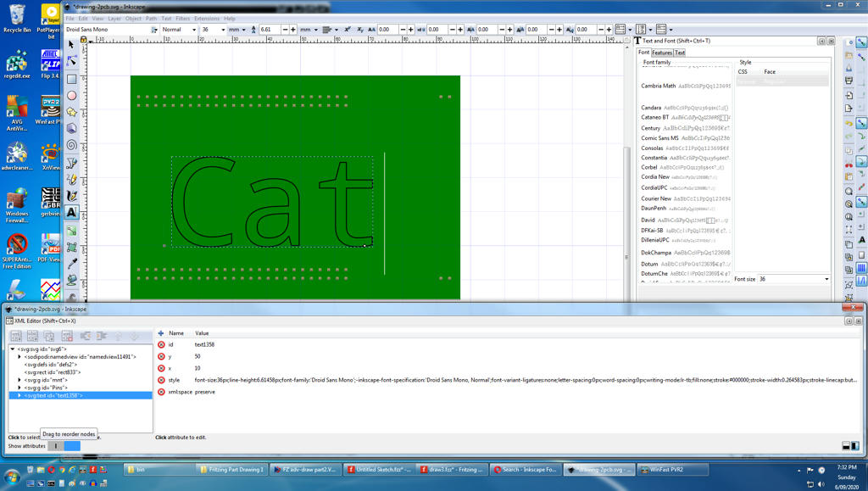This screenshot has width=868, height=491.
Task: Edit the style attribute value
Action: (526, 380)
